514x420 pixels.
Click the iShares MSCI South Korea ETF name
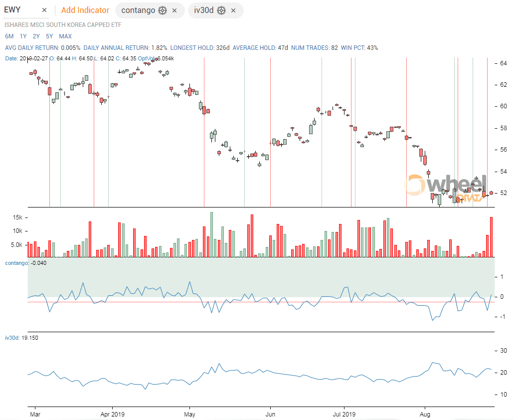point(63,25)
